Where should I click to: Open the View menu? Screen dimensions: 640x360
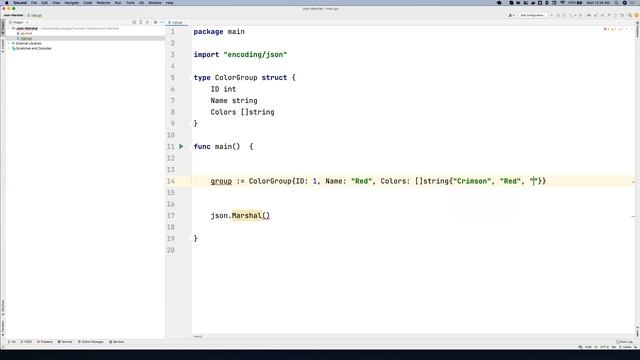(x=56, y=3)
